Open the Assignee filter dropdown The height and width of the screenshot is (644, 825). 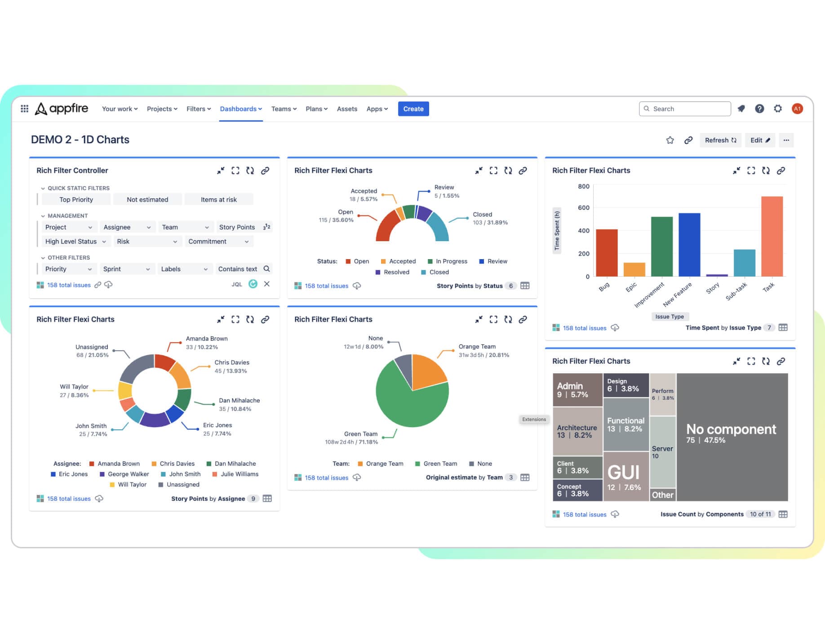pyautogui.click(x=127, y=227)
